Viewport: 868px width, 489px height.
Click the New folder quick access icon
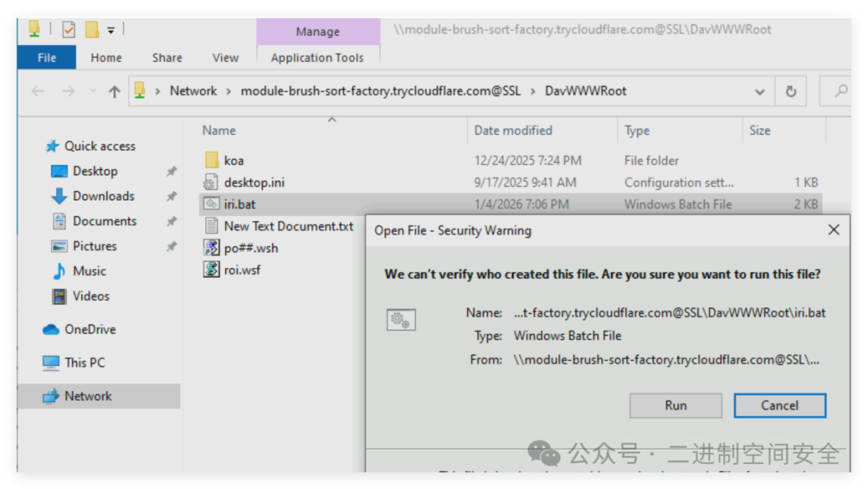[x=92, y=30]
